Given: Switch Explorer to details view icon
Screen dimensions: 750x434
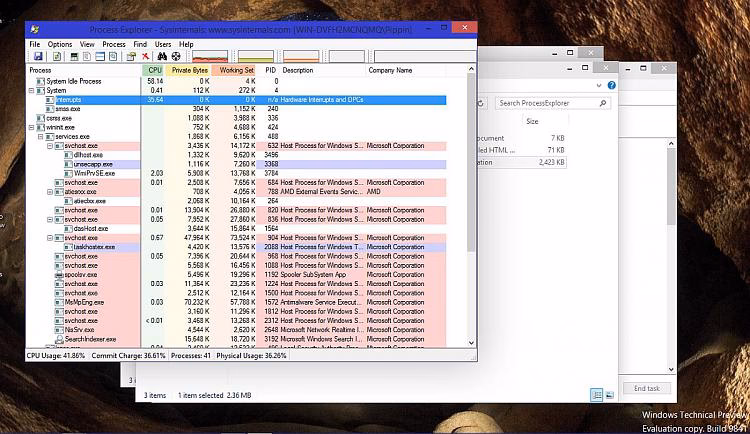Looking at the screenshot, I should click(x=596, y=395).
